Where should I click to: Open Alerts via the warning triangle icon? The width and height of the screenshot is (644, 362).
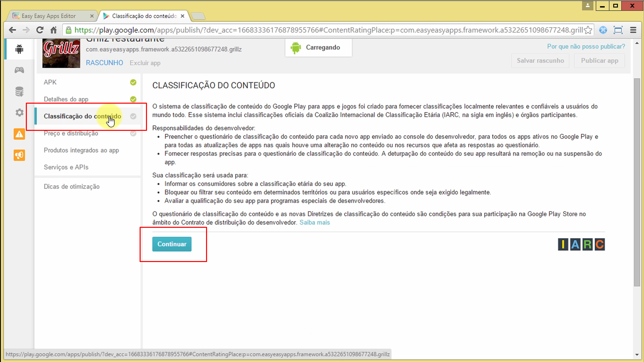pos(19,134)
